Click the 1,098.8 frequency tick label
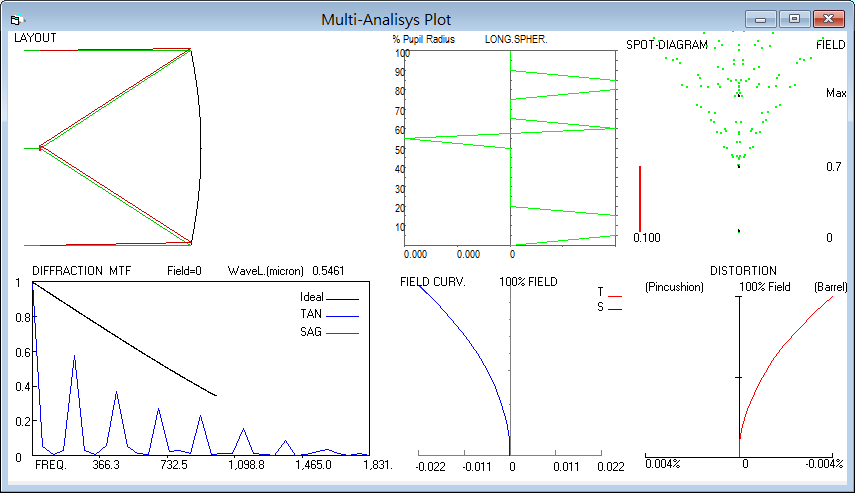Screen dimensions: 855x493 click(246, 465)
